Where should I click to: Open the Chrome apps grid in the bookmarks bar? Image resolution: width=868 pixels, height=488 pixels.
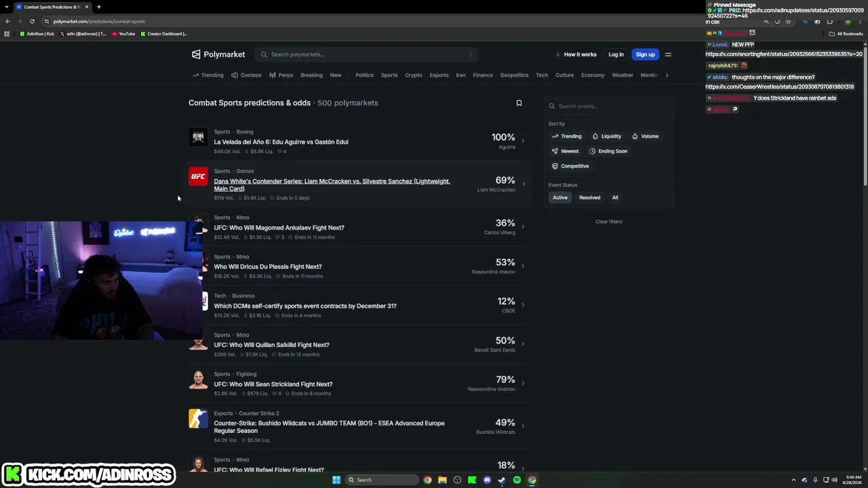point(7,34)
